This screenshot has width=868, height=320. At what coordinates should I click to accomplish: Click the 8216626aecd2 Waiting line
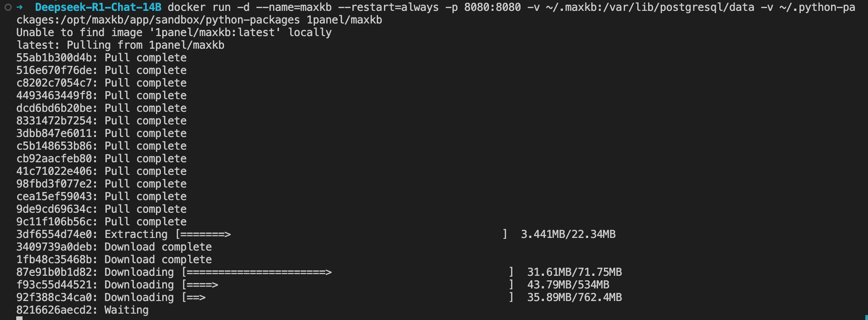tap(82, 310)
